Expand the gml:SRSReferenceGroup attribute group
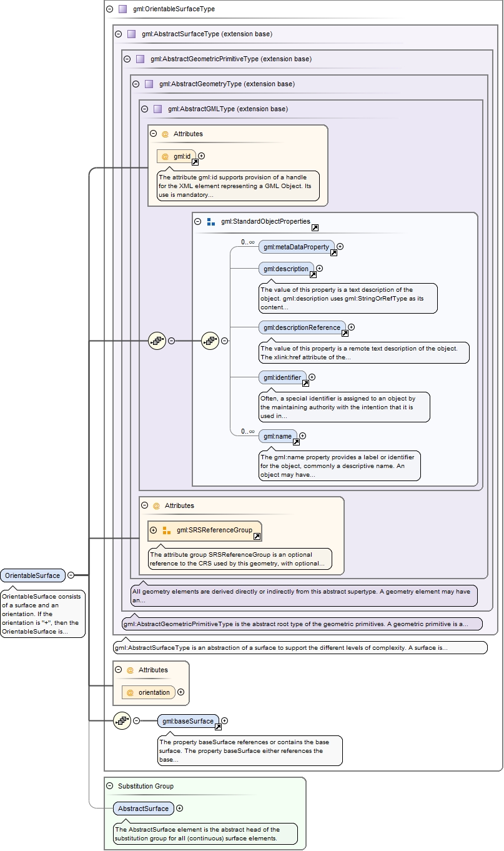The image size is (504, 851). point(154,530)
